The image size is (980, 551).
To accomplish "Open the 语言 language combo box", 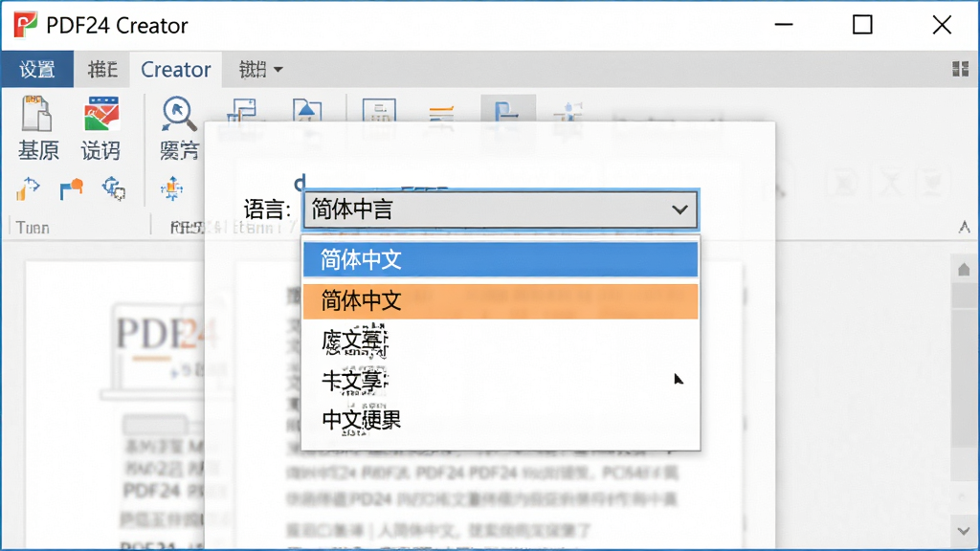I will point(501,209).
